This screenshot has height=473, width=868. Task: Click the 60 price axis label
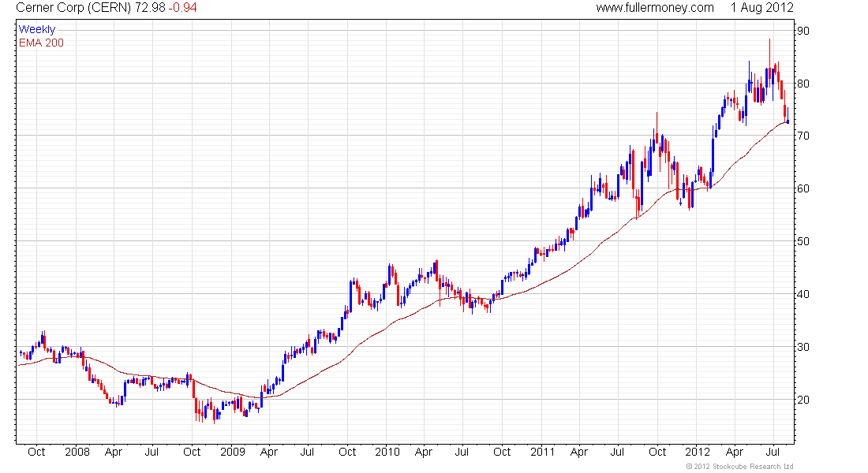(803, 188)
